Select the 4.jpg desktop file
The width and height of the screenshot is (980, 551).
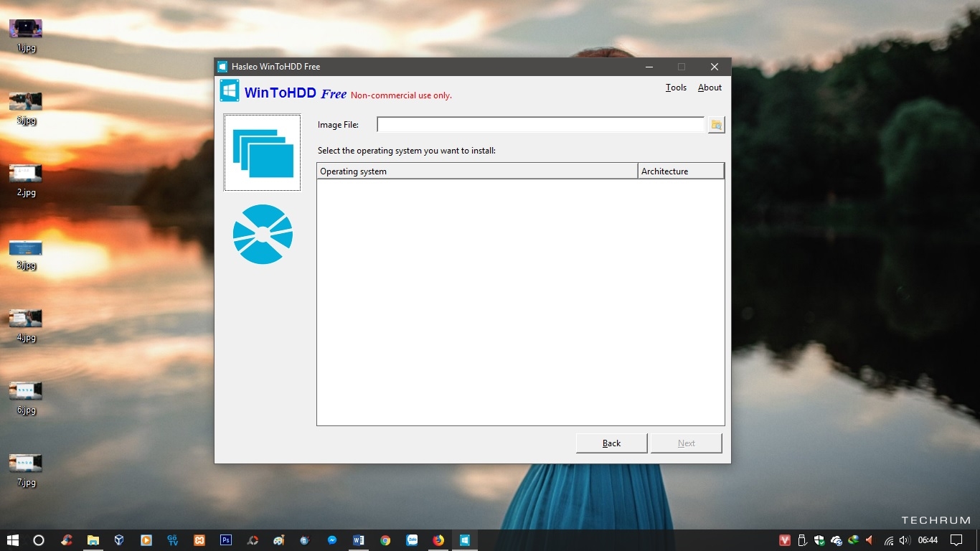[x=26, y=326]
